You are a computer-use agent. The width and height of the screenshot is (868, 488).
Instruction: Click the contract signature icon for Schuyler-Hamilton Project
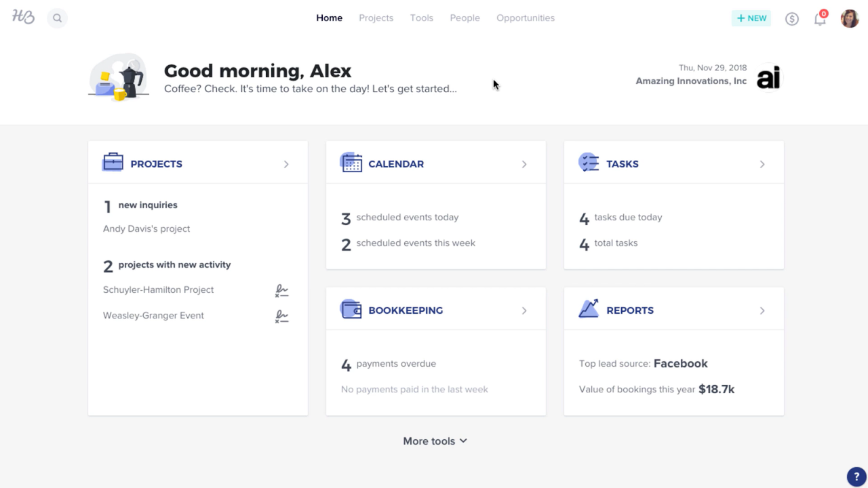point(281,291)
